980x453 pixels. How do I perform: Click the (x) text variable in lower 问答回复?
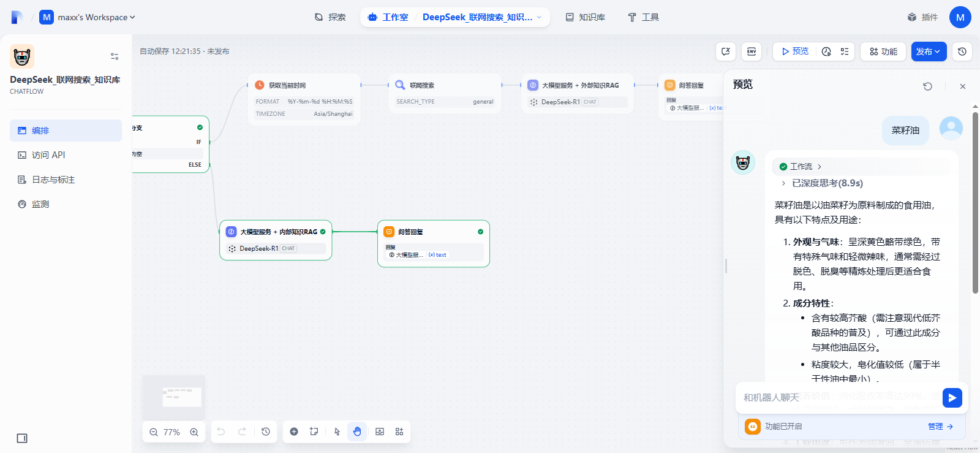point(437,255)
